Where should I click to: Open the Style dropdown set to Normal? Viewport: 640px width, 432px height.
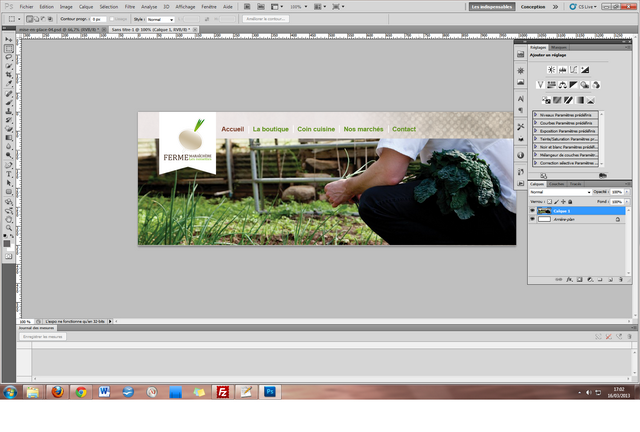point(160,19)
